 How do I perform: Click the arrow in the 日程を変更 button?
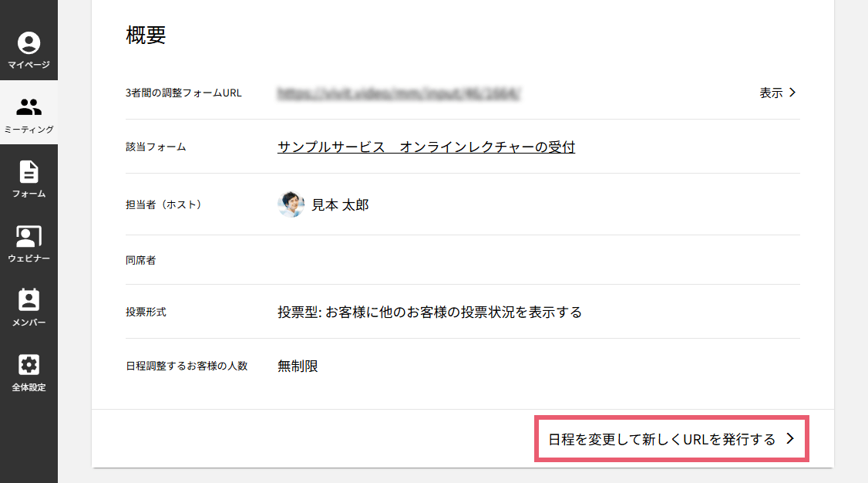coord(789,439)
